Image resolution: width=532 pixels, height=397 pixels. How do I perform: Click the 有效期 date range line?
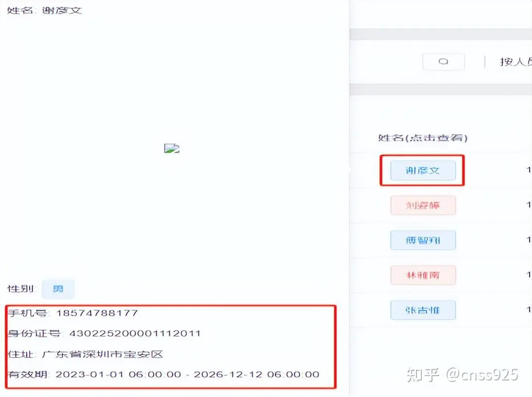pos(164,375)
